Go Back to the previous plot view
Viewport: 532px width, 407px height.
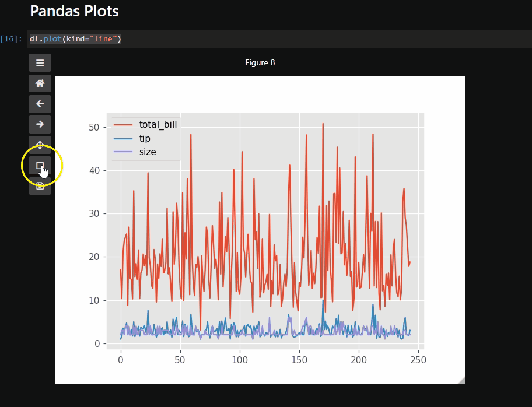[39, 104]
